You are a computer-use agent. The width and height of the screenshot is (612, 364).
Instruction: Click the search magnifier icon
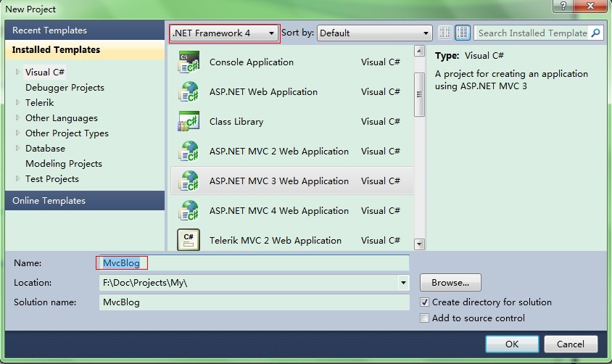coord(595,33)
